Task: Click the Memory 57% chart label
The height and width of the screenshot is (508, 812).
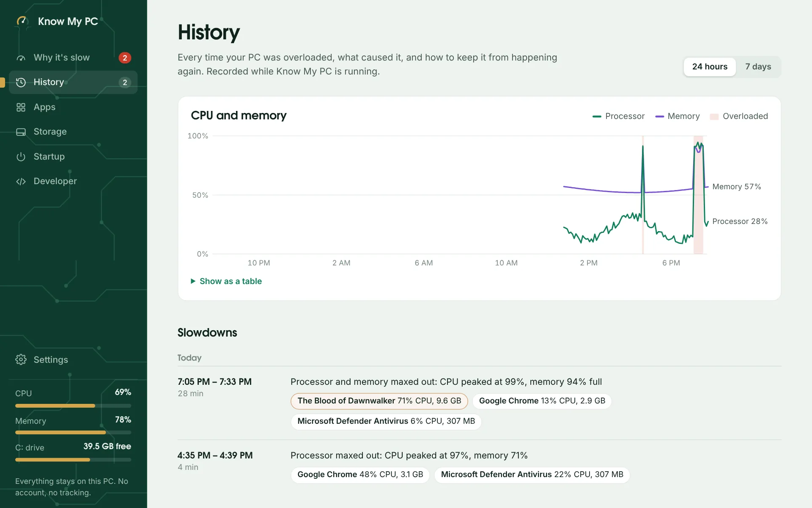Action: click(x=737, y=187)
